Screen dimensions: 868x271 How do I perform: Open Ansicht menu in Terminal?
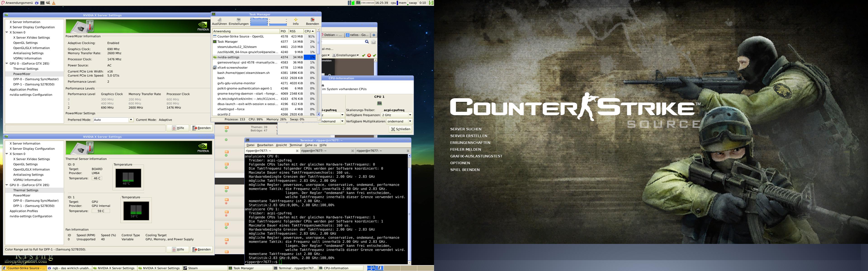281,145
